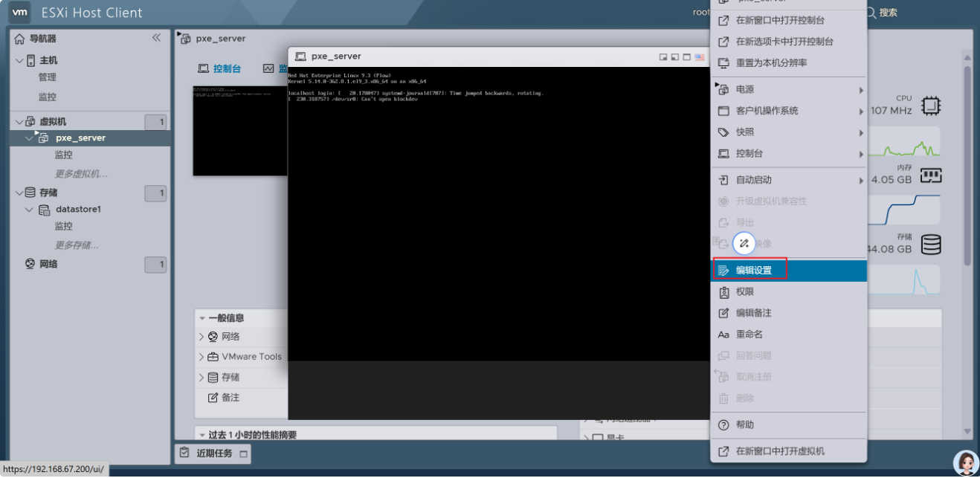
Task: Click the VM console thumbnail preview
Action: (240, 131)
